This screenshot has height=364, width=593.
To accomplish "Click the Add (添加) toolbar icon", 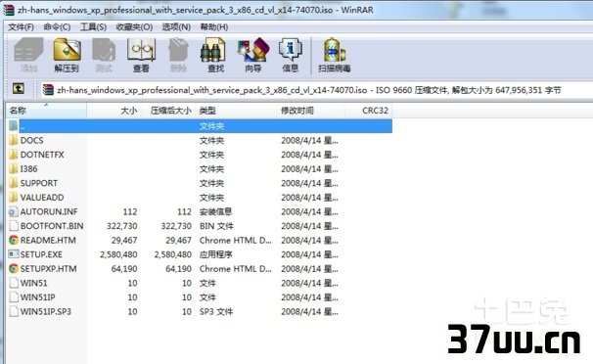I will [28, 50].
